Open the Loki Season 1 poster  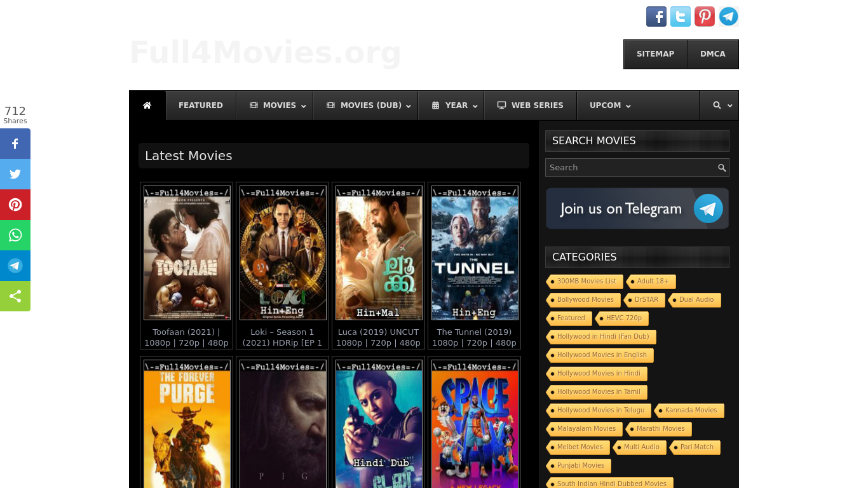pos(283,253)
